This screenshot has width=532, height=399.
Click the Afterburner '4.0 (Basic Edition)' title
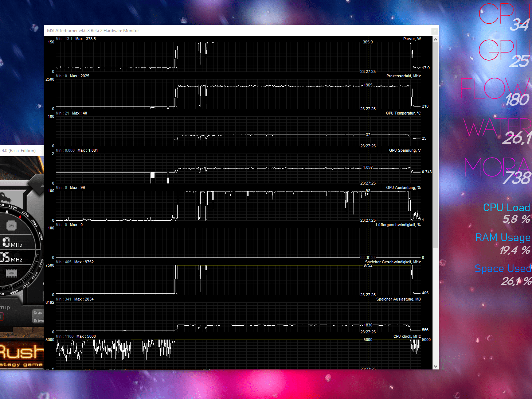click(19, 151)
